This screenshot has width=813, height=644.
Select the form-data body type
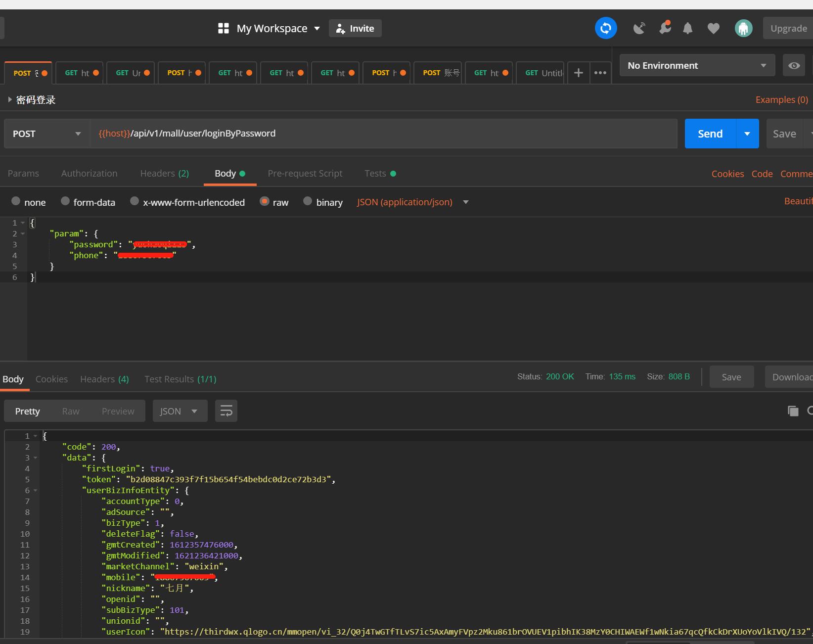pyautogui.click(x=65, y=201)
